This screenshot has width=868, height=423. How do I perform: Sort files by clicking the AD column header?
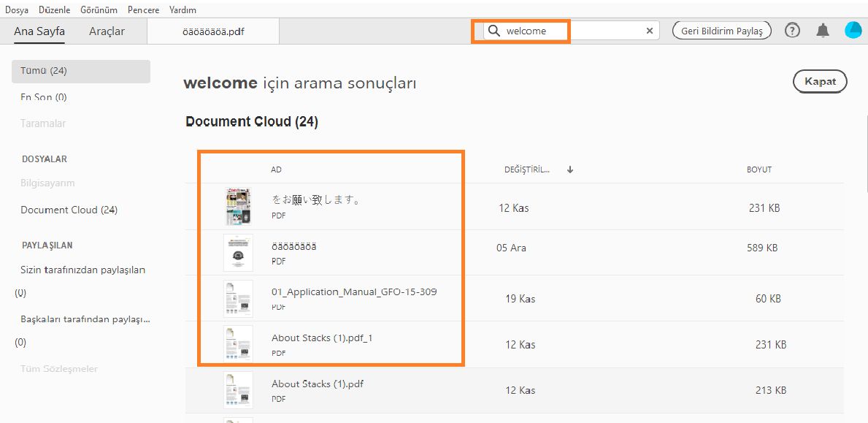[x=276, y=169]
